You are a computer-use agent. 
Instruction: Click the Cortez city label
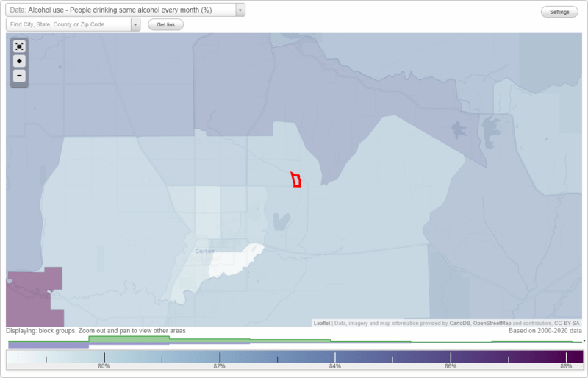[204, 251]
